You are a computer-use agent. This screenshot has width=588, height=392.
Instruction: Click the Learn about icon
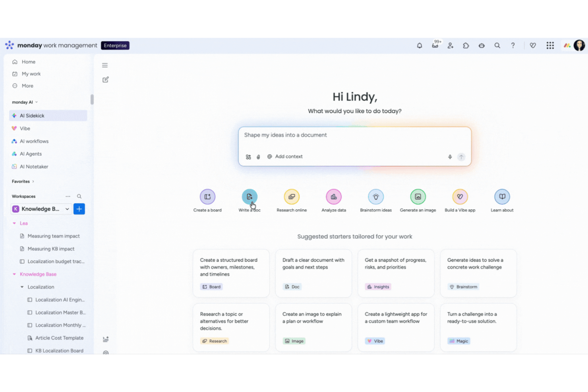pos(502,197)
